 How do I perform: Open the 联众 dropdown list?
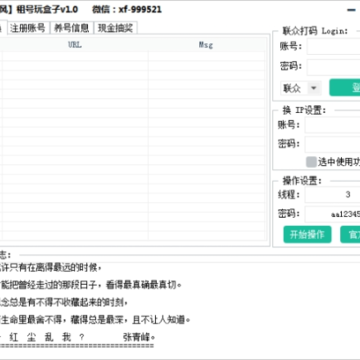tap(301, 88)
